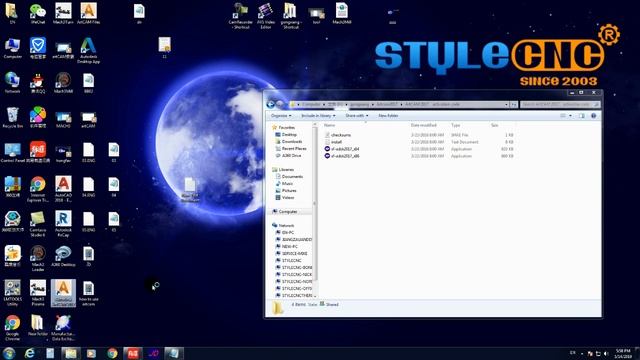Screen dimensions: 640x360
Task: Open the Organize menu
Action: (x=281, y=116)
